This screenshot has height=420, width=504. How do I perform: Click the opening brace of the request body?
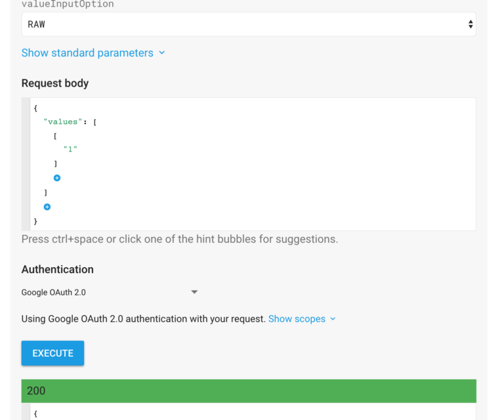pos(35,108)
